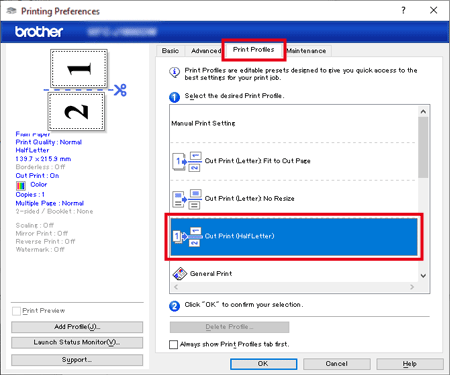Click the OK button to confirm

(x=263, y=364)
